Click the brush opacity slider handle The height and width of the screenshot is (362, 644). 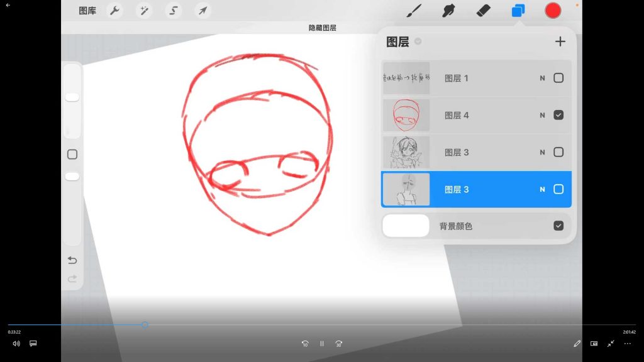tap(72, 177)
